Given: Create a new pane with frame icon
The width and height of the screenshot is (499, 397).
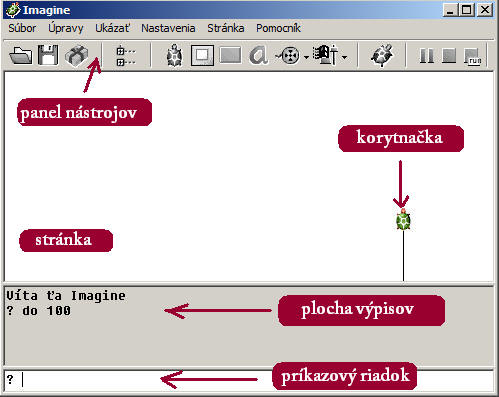Looking at the screenshot, I should click(x=202, y=55).
